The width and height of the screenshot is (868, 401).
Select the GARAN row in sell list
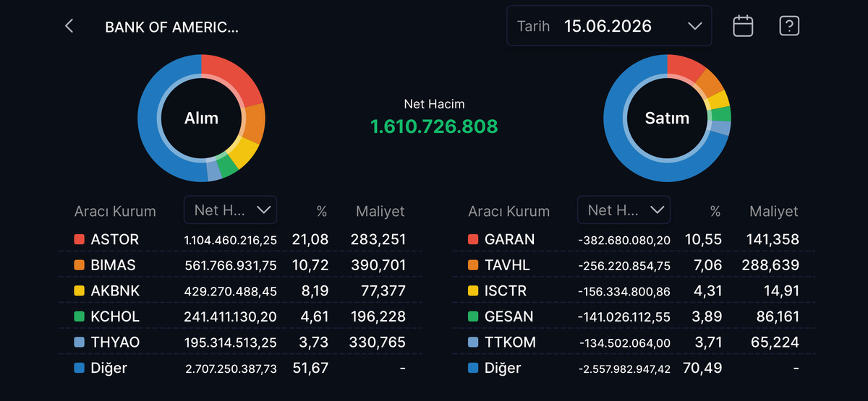(634, 239)
